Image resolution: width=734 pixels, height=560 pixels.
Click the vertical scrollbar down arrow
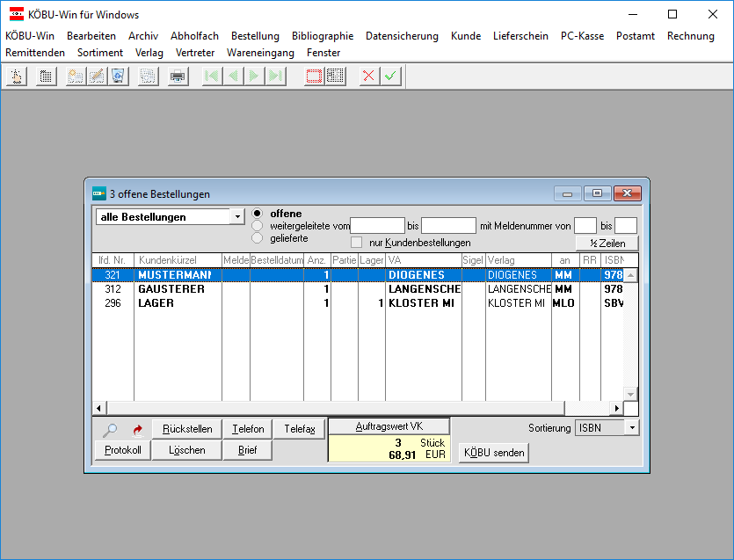click(x=630, y=394)
